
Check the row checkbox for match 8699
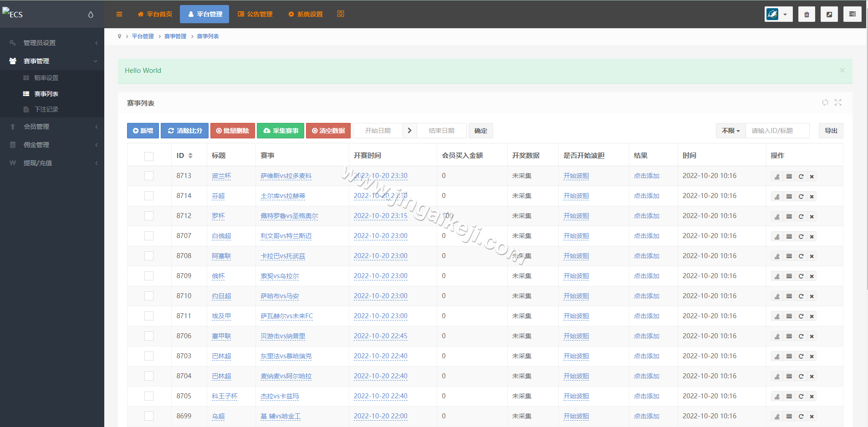point(149,416)
